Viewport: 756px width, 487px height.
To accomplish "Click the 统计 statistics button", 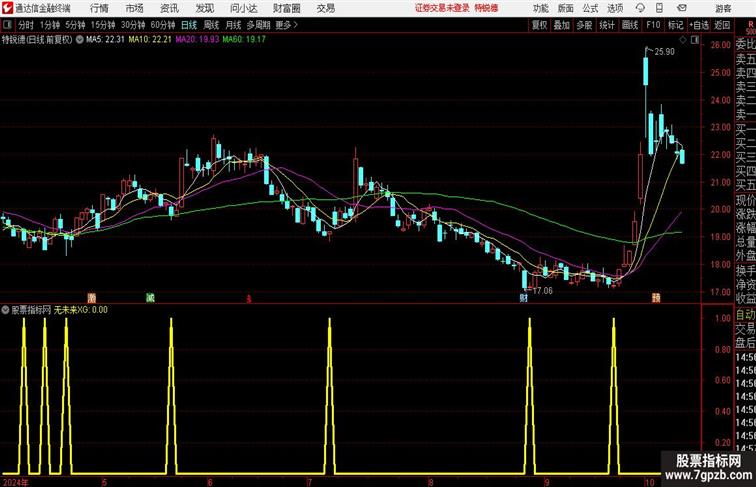I will pyautogui.click(x=607, y=25).
